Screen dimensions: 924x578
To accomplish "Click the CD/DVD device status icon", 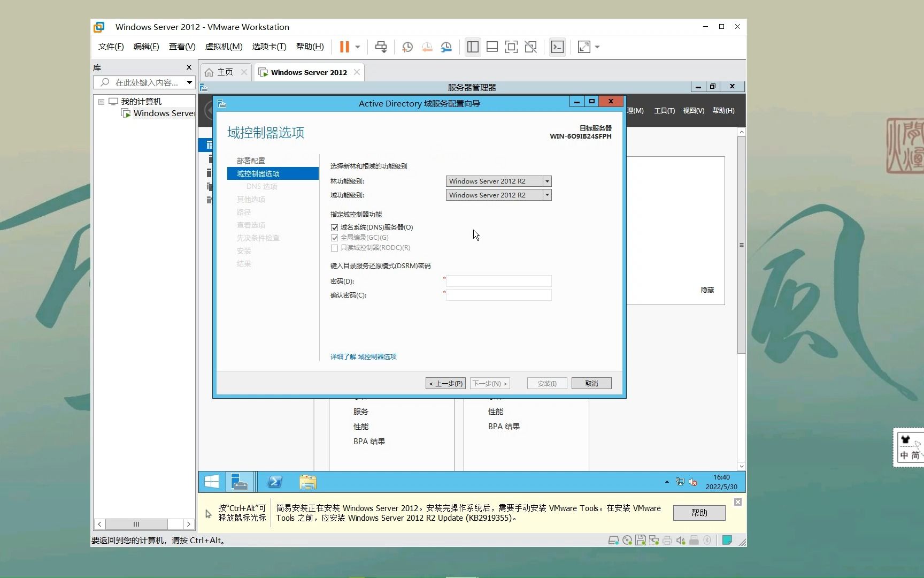I will [627, 540].
